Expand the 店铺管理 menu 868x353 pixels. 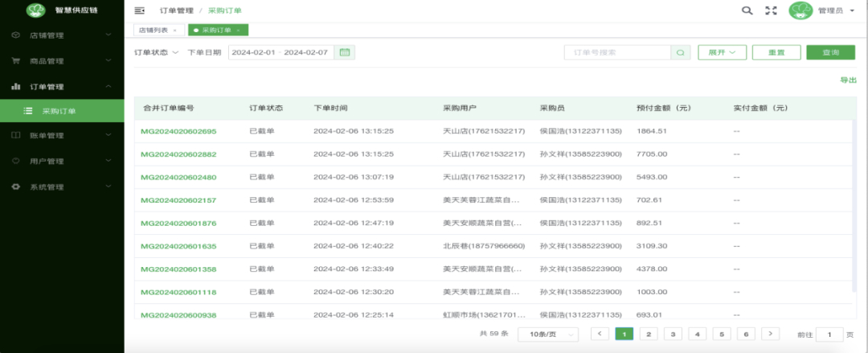108,35
